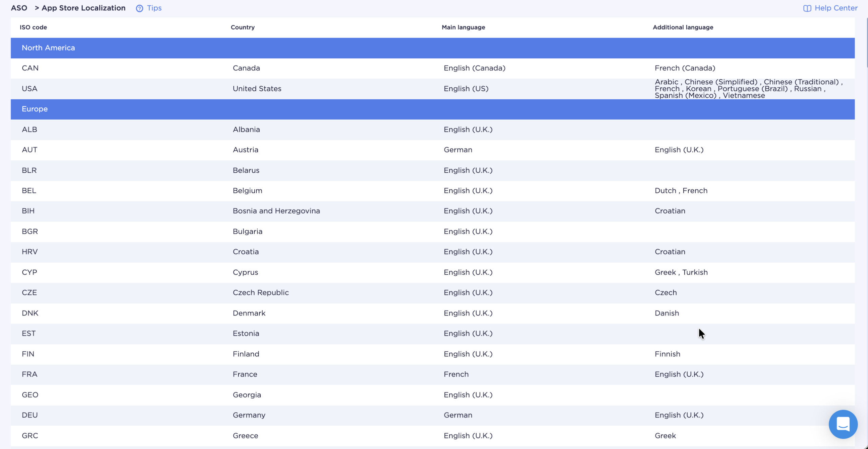Screen dimensions: 868x449
Task: Open the chat support bubble
Action: (x=843, y=424)
